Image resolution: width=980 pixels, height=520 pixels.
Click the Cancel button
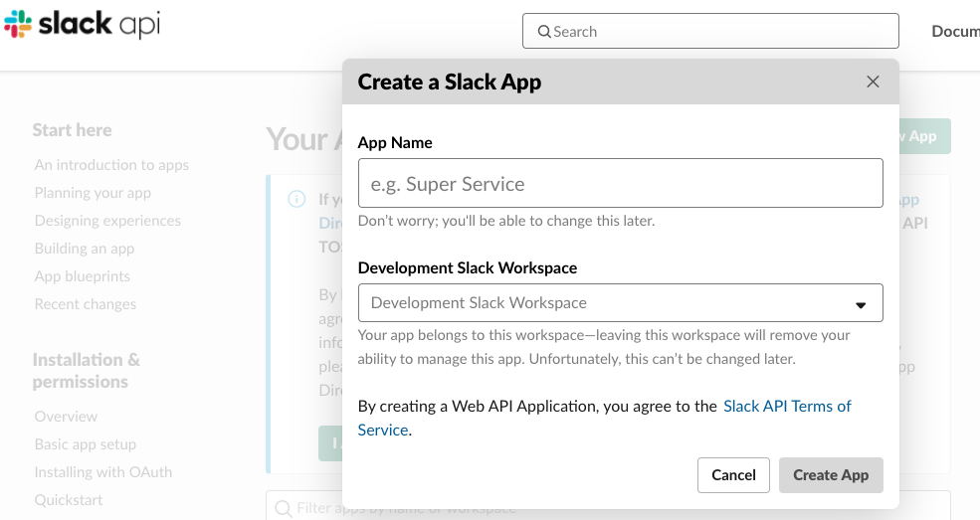[x=733, y=475]
